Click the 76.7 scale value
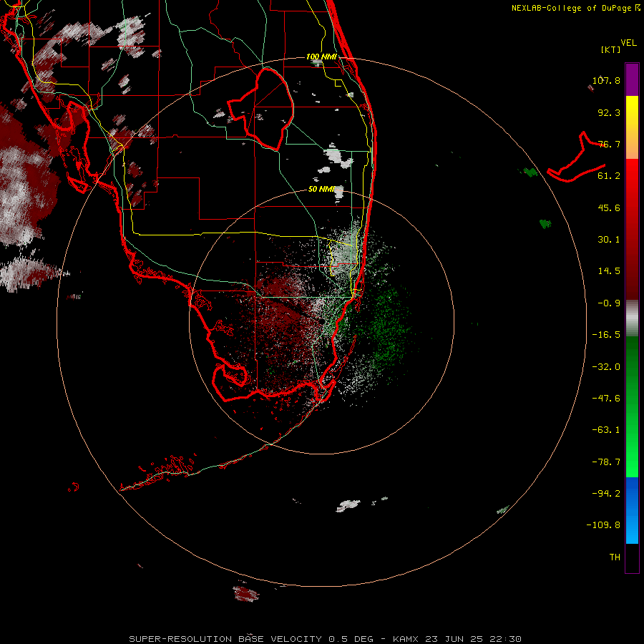Screen dimensions: 644x644 point(609,144)
